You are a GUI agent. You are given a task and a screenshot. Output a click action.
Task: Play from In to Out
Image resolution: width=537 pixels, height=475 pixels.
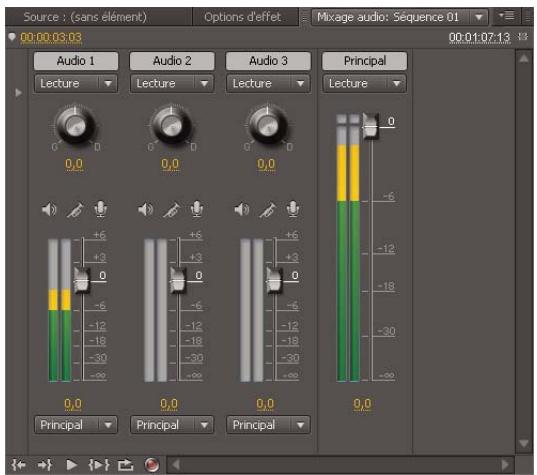coord(99,465)
